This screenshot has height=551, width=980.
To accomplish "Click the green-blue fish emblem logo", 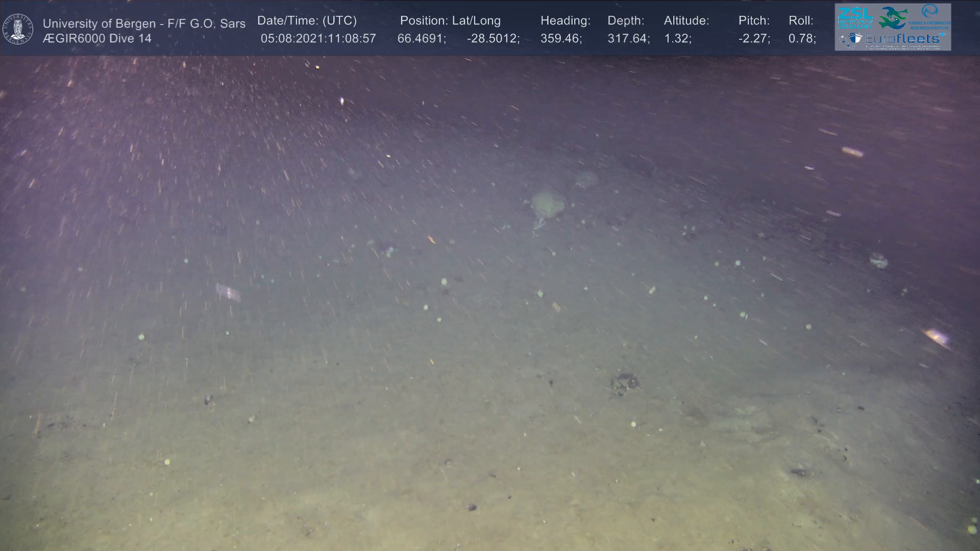I will pos(893,17).
